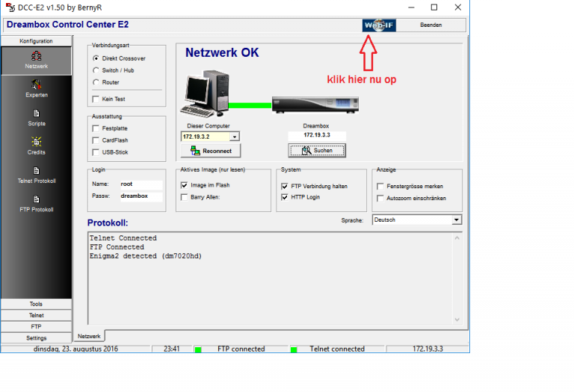Expand the Dieser Computer IP dropdown
This screenshot has height=392, width=574.
[x=235, y=137]
